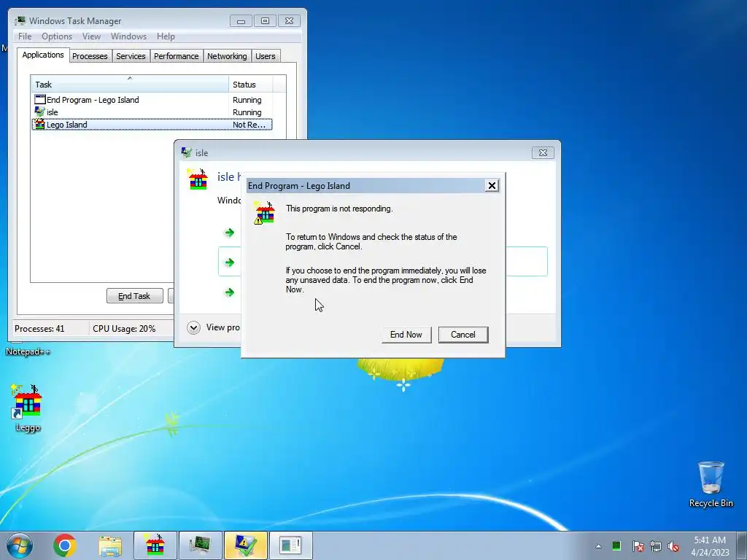Switch to the Networking tab
Screen dimensions: 747x560
[x=227, y=56]
